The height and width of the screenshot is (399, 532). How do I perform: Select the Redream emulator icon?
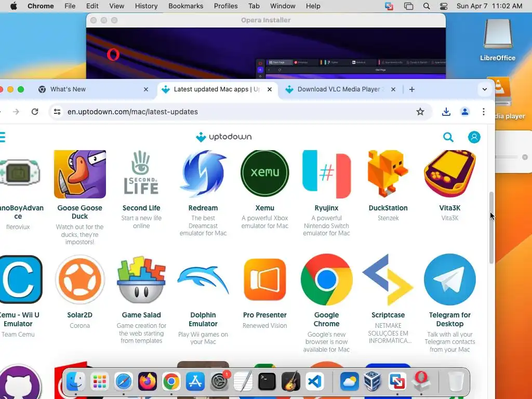pos(203,174)
